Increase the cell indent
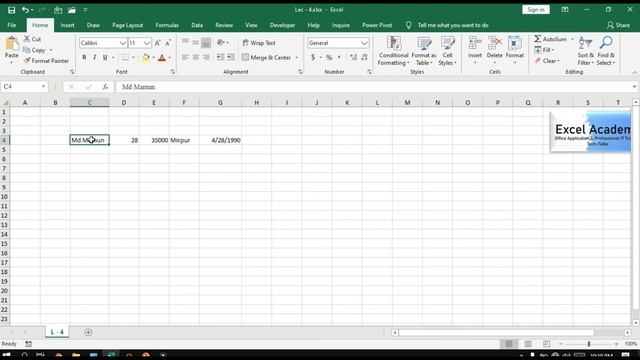This screenshot has width=640, height=360. coord(231,58)
